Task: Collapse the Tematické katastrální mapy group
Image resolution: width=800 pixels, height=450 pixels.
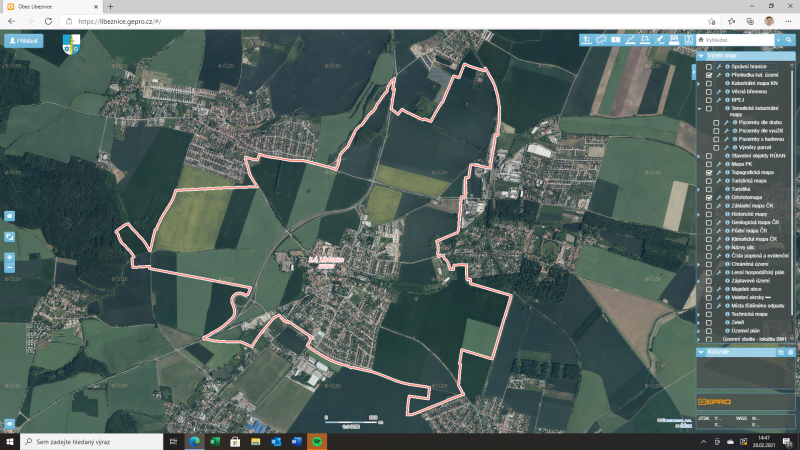Action: [699, 108]
